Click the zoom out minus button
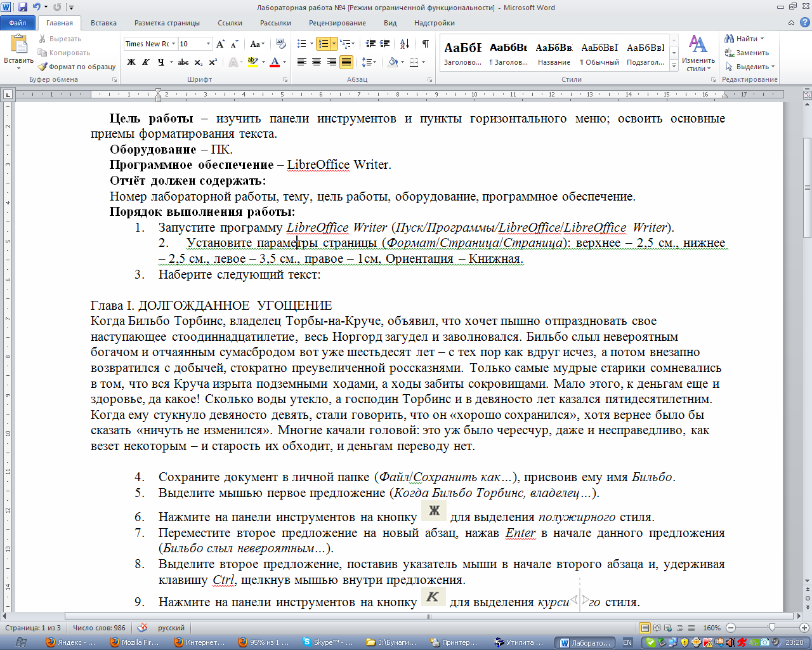Viewport: 812px width, 650px height. click(x=730, y=628)
